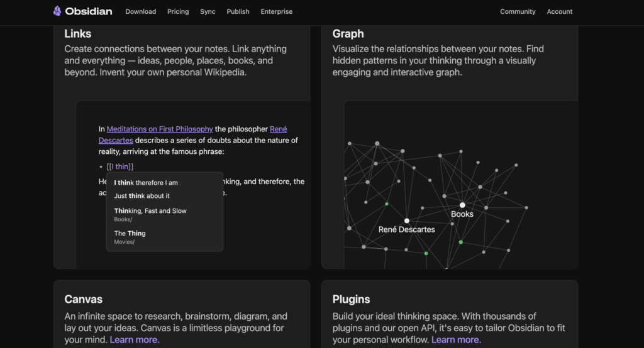This screenshot has height=348, width=644.
Task: Open the Community link
Action: (x=518, y=11)
